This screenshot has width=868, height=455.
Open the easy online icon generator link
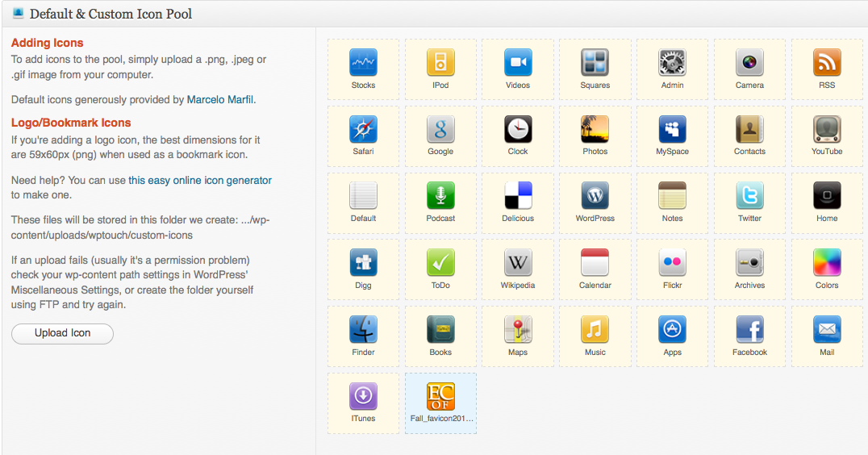200,181
